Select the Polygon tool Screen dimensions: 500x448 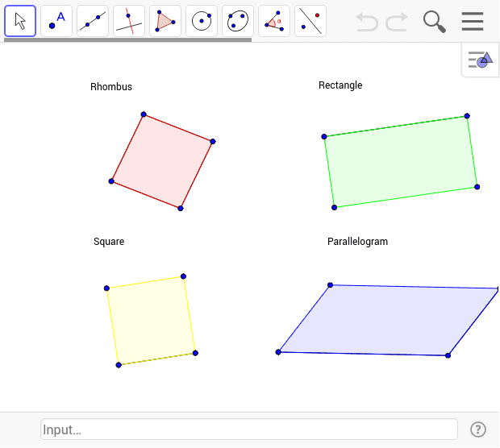165,21
